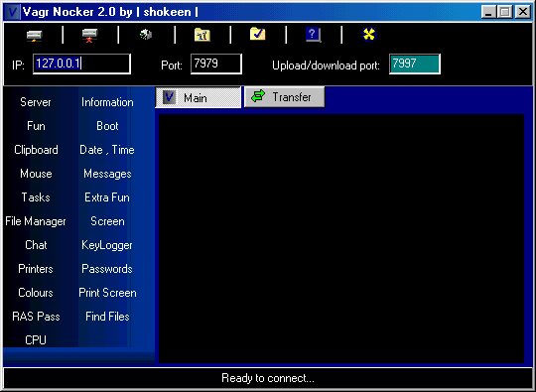The height and width of the screenshot is (392, 536).
Task: Select the Boot menu entry
Action: (107, 126)
